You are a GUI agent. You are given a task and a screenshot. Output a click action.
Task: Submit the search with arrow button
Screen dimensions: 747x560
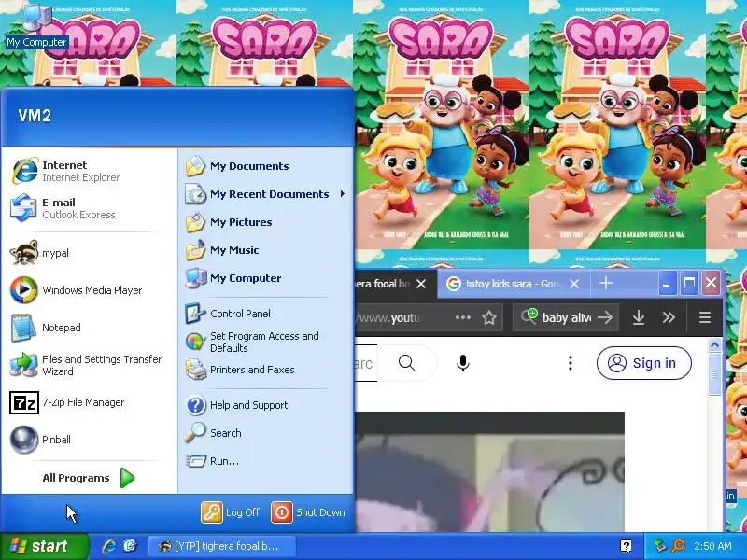[x=605, y=317]
